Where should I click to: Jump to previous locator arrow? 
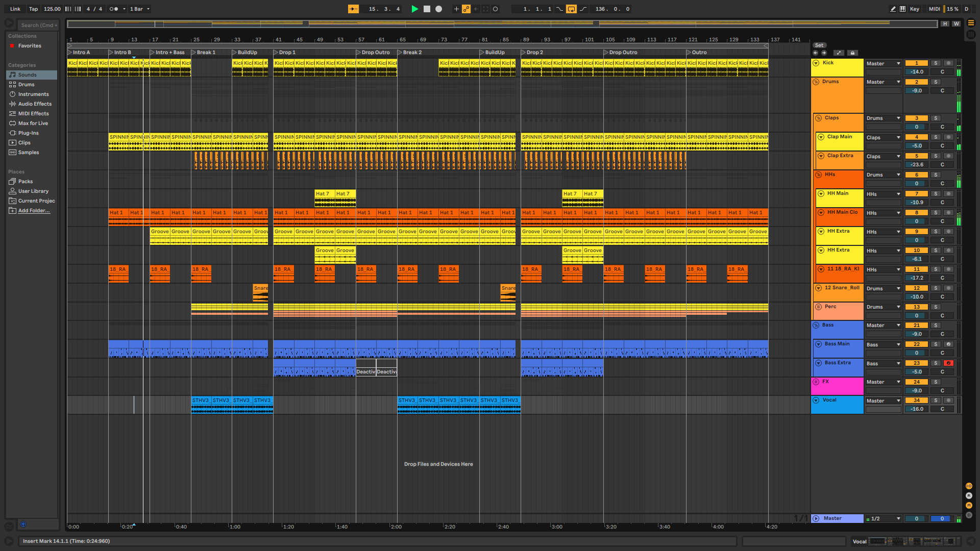click(815, 53)
